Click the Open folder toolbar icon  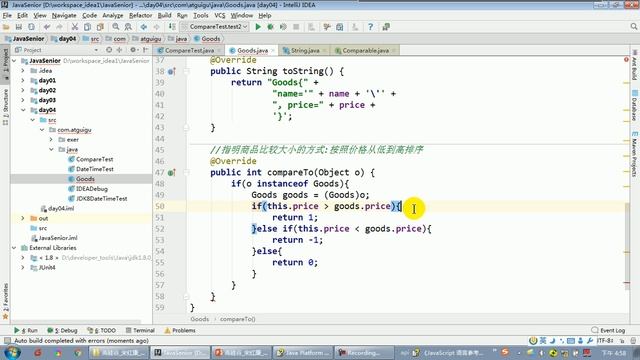6,27
